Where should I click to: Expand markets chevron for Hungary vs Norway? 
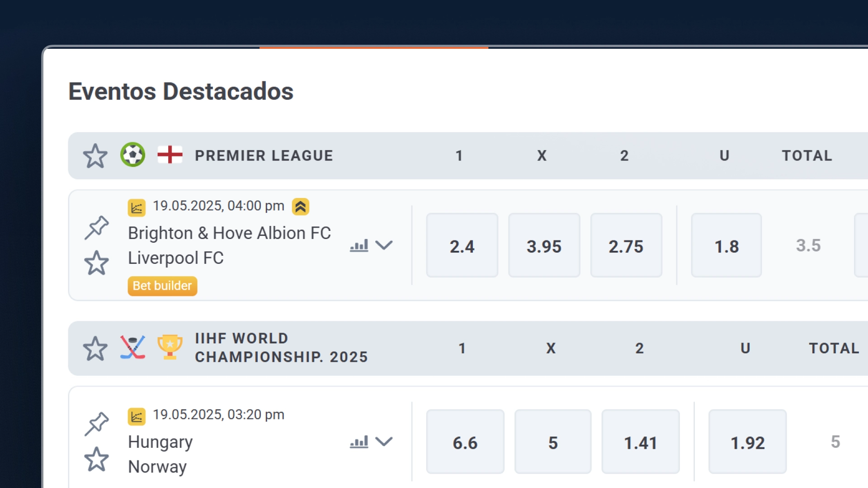tap(384, 441)
